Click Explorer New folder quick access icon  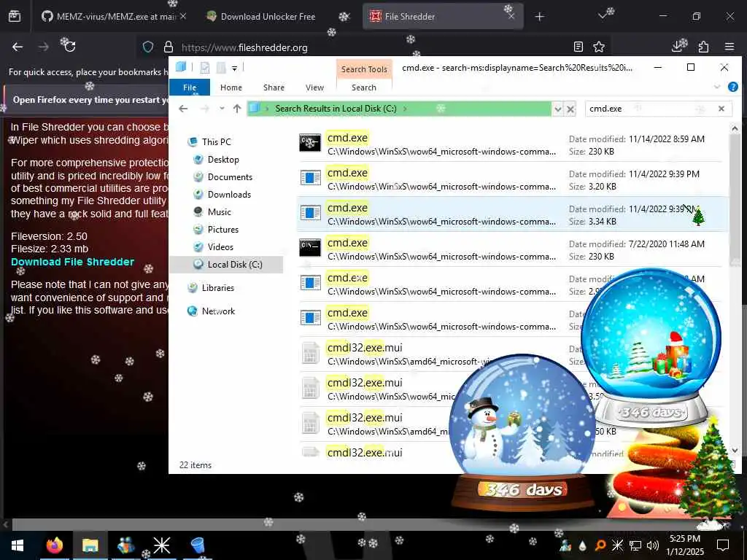tap(221, 68)
